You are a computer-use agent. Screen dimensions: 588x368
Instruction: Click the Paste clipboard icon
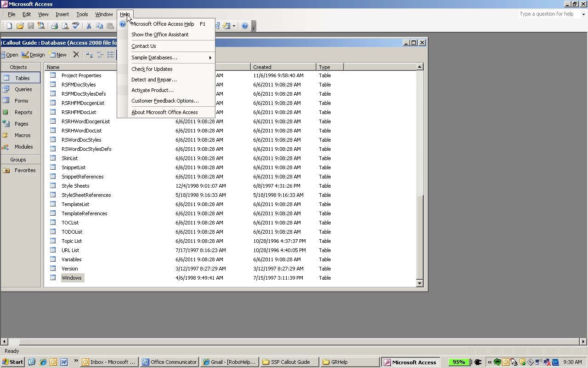coord(110,26)
